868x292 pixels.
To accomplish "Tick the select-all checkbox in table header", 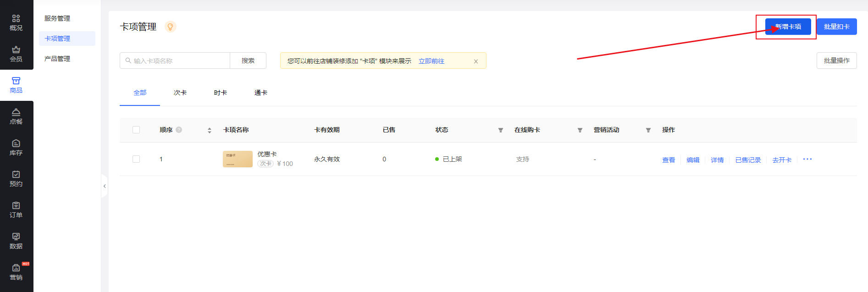I will point(136,130).
